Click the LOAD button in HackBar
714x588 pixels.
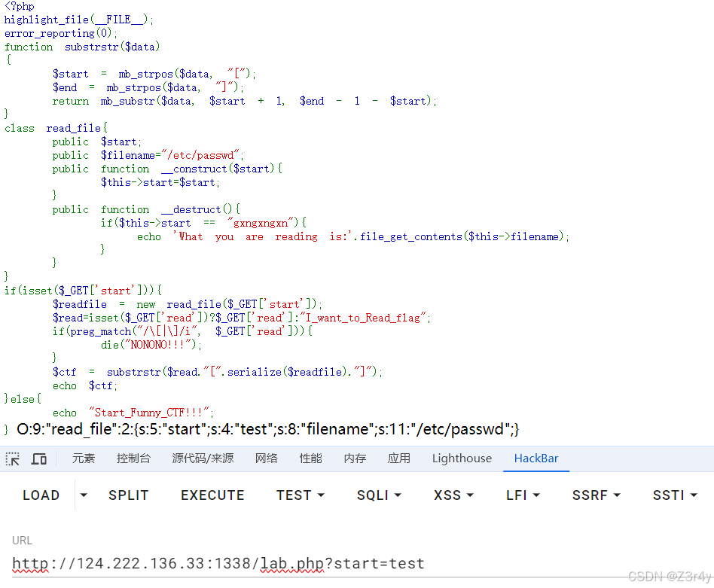tap(41, 495)
